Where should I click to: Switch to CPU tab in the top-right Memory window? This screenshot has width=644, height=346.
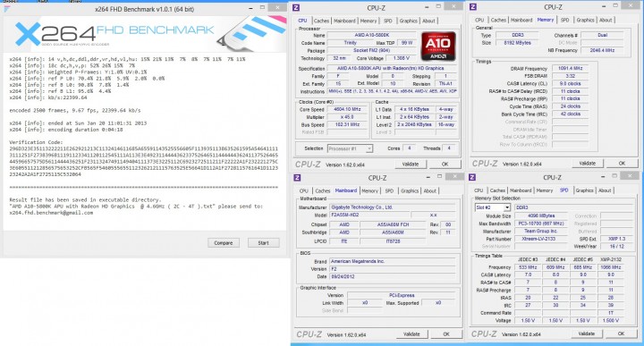(x=479, y=20)
